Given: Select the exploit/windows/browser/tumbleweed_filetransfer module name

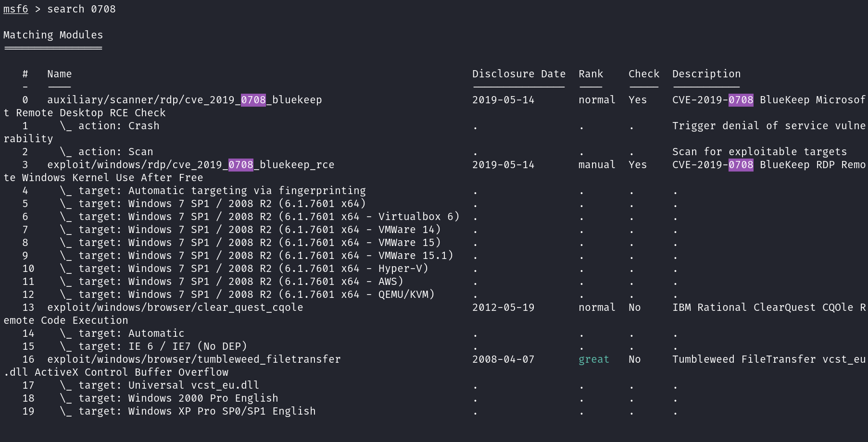Looking at the screenshot, I should click(194, 359).
